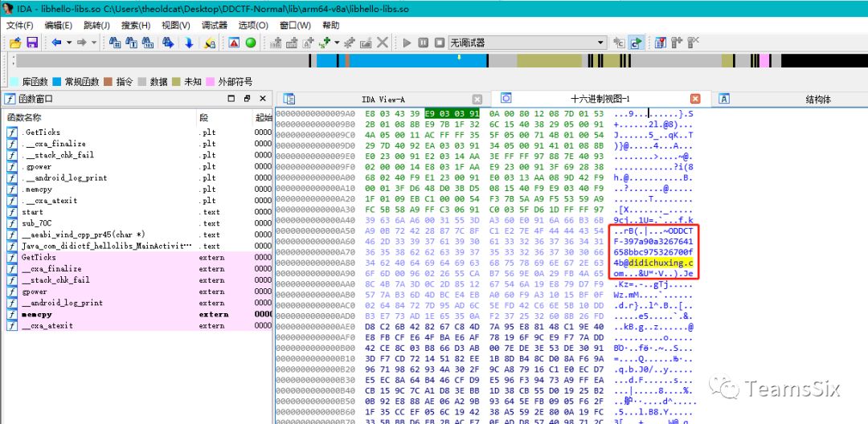868x424 pixels.
Task: Switch to the IDA View-A tab
Action: coord(383,100)
